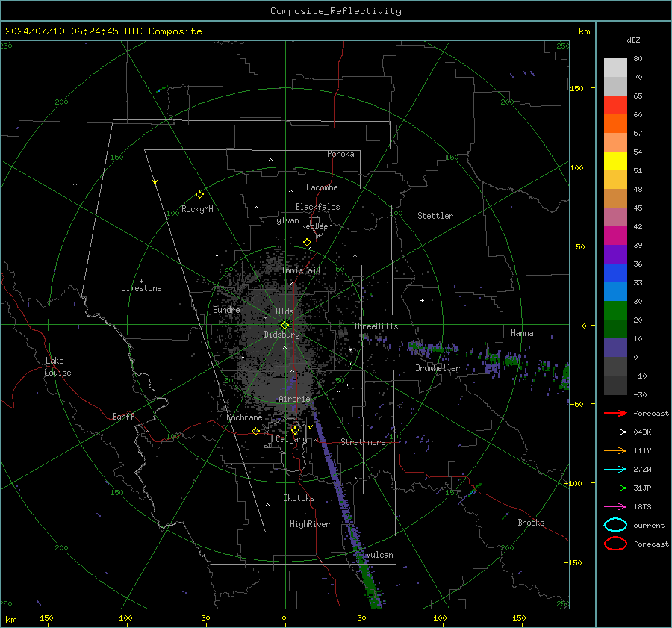672x628 pixels.
Task: Click the Blackfalds label
Action: [317, 207]
